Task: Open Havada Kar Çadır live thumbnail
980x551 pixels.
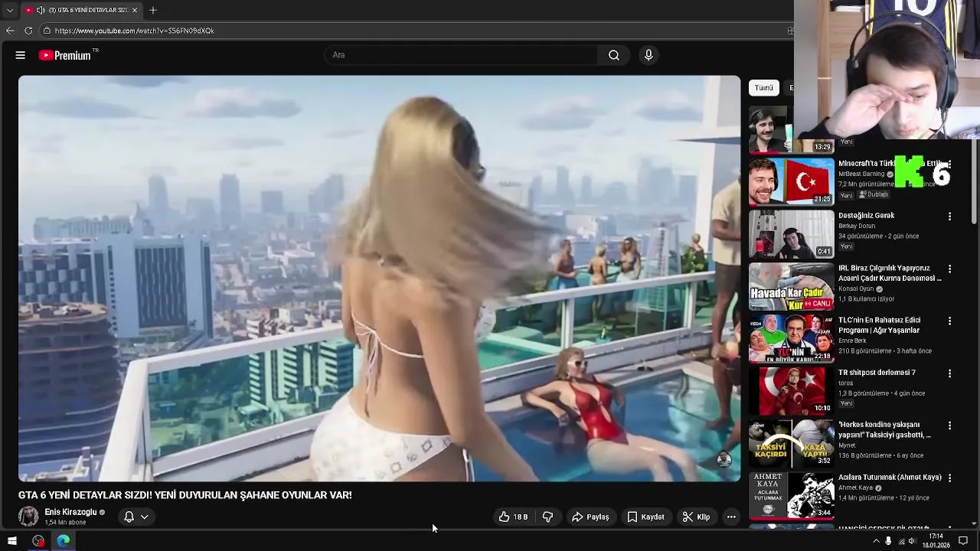Action: coord(792,286)
